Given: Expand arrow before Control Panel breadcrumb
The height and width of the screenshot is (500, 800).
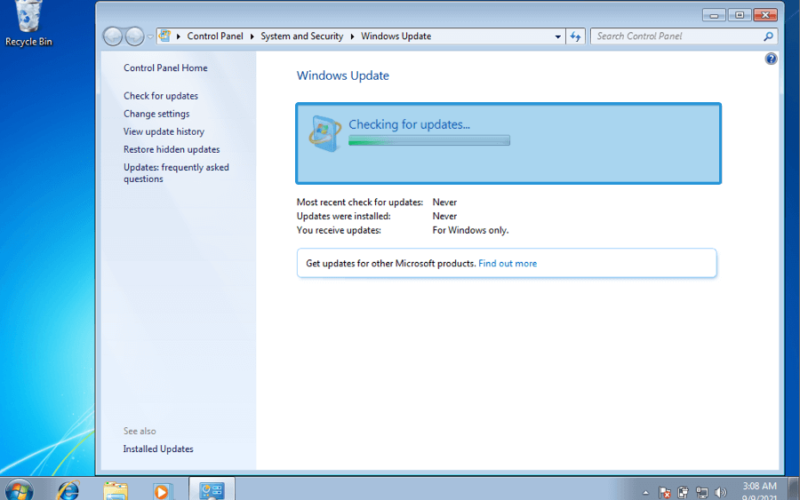Looking at the screenshot, I should pos(179,36).
